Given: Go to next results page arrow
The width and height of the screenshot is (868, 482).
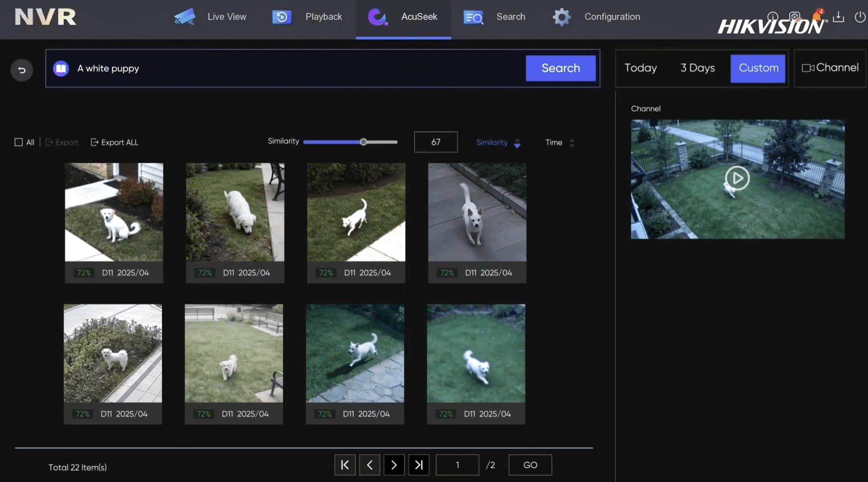Looking at the screenshot, I should [394, 465].
